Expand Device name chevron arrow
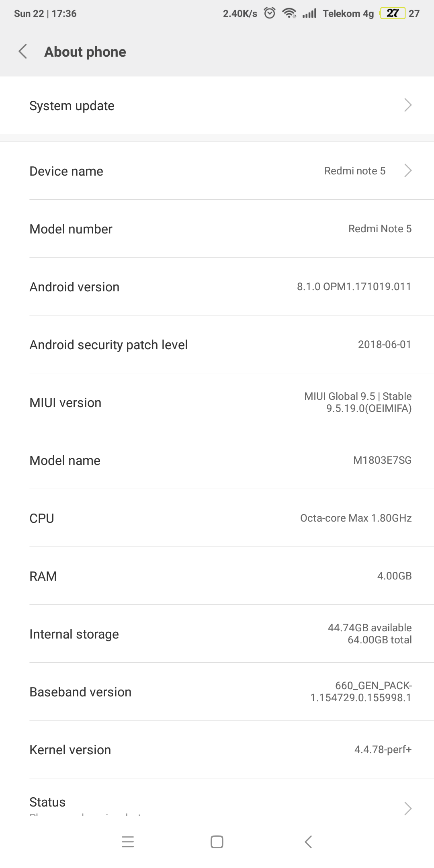Image resolution: width=434 pixels, height=868 pixels. click(407, 171)
